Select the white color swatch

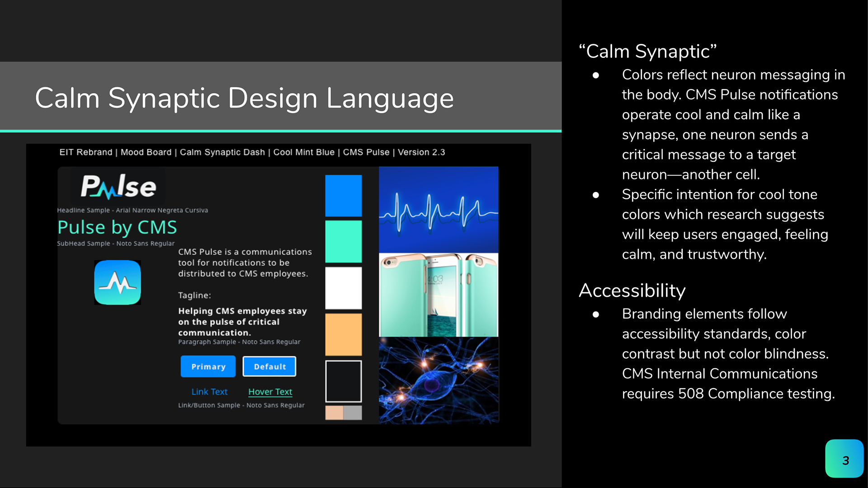tap(344, 288)
